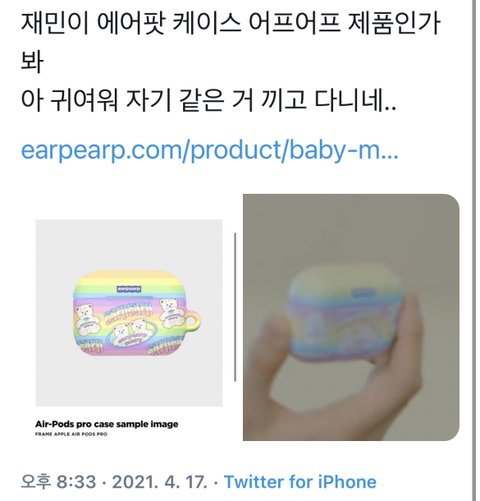
Task: Click the tweet line starting with 아 귀여워
Action: pos(208,100)
